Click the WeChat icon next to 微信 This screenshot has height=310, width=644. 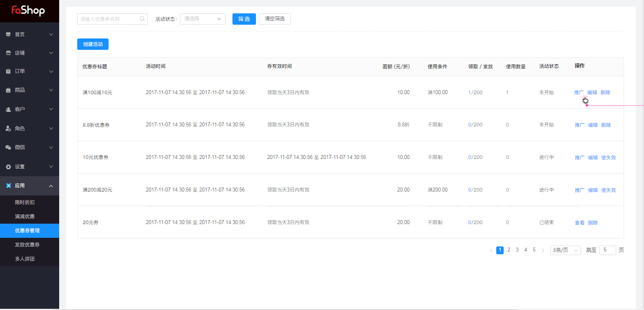pyautogui.click(x=8, y=148)
